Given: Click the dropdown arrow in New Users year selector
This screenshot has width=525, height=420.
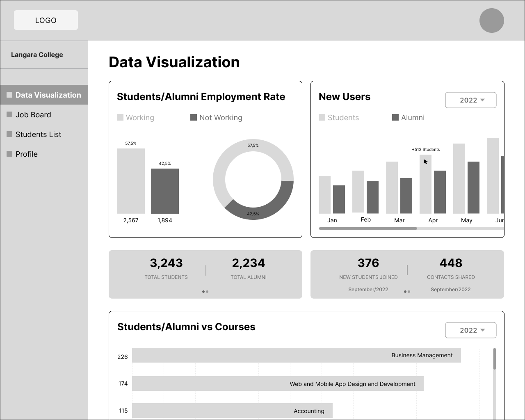Looking at the screenshot, I should click(482, 100).
